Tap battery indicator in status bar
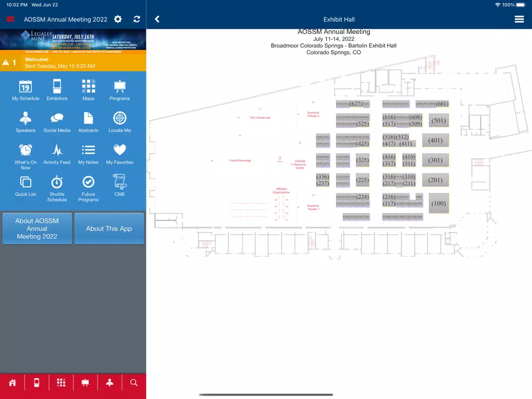The width and height of the screenshot is (532, 399). (x=521, y=5)
